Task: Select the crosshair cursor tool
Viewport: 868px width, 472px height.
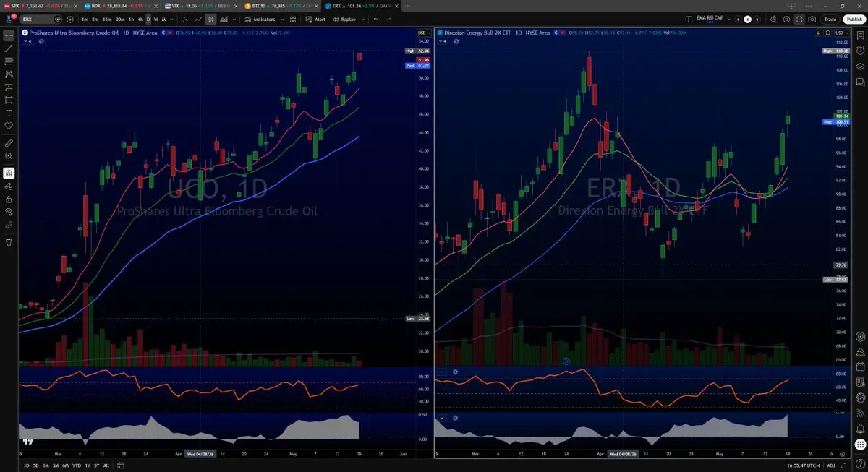Action: (x=9, y=34)
